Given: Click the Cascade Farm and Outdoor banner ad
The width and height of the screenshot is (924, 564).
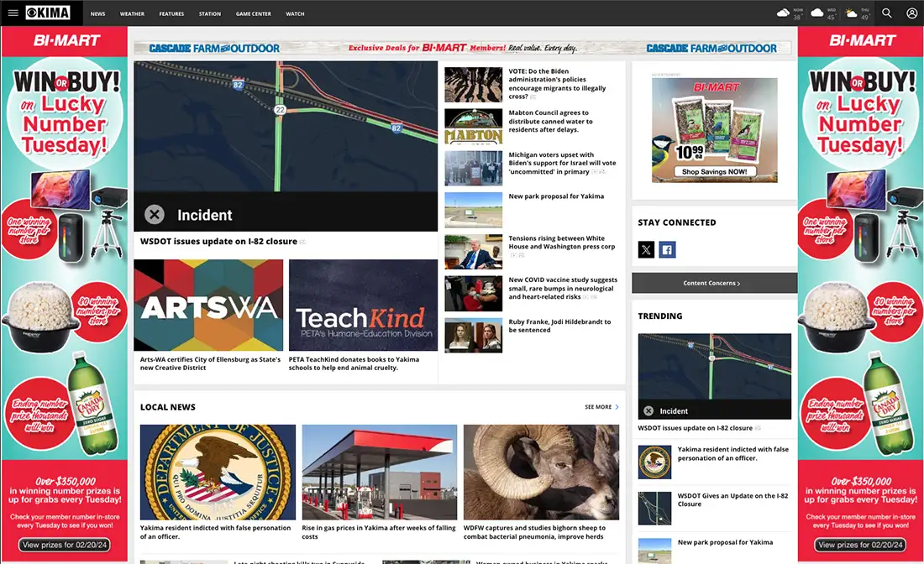Looking at the screenshot, I should click(463, 48).
